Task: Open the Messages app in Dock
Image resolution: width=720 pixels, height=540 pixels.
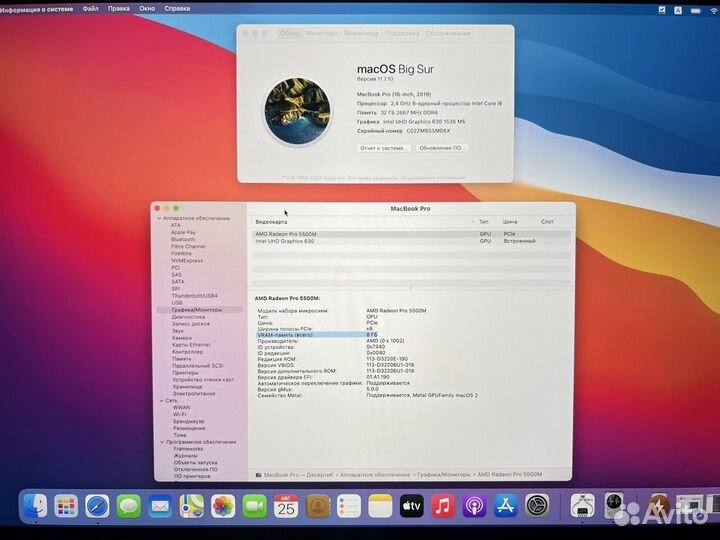Action: 129,506
